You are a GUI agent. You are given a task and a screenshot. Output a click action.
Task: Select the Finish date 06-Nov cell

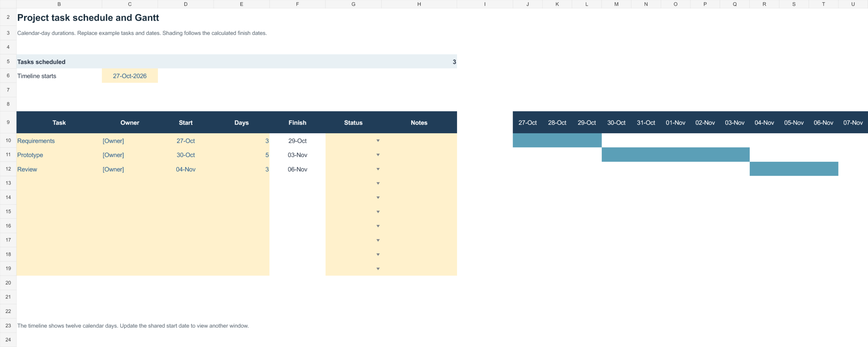[x=297, y=169]
